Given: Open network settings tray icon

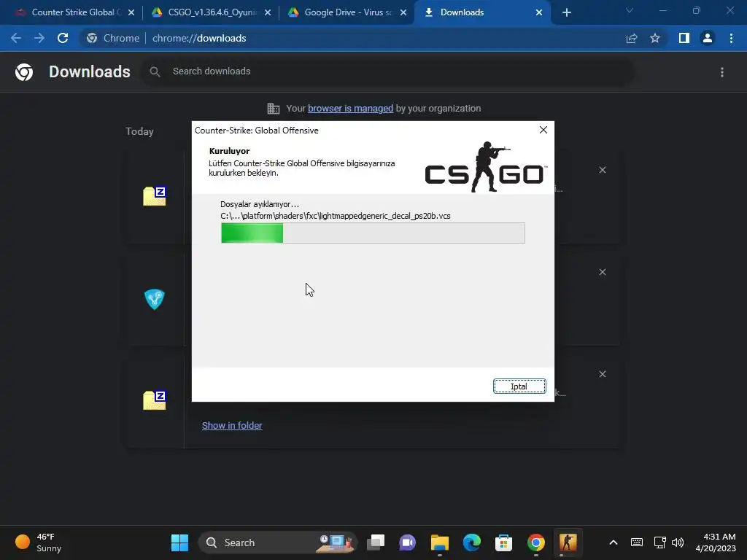Looking at the screenshot, I should pos(659,542).
